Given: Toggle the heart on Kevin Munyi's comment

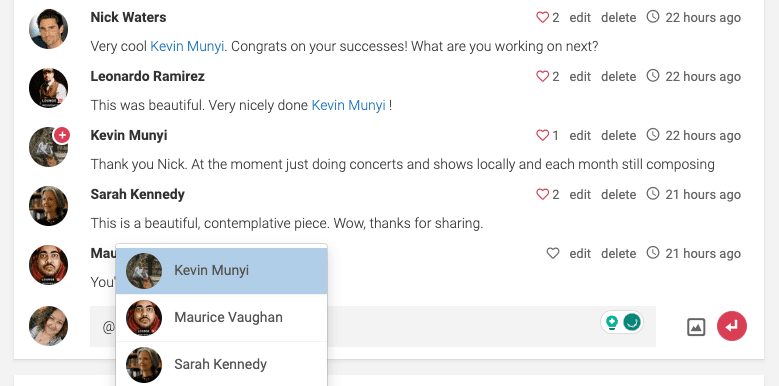Looking at the screenshot, I should (x=542, y=136).
